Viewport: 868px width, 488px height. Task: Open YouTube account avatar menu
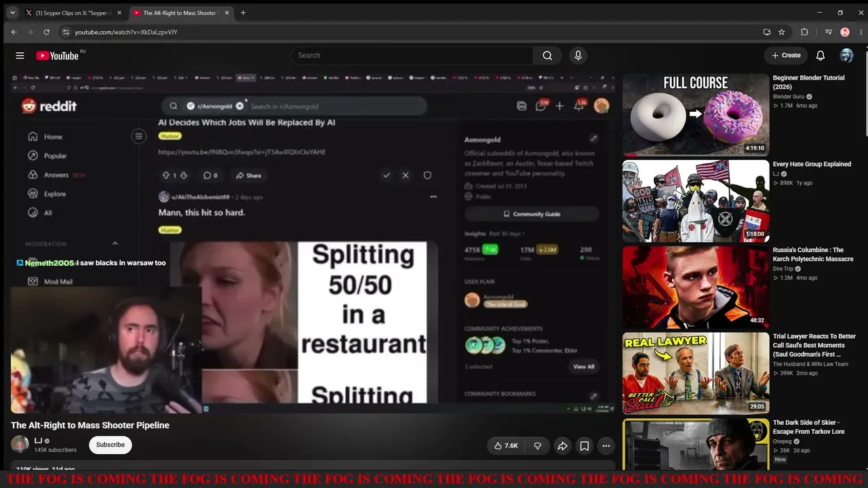click(846, 56)
